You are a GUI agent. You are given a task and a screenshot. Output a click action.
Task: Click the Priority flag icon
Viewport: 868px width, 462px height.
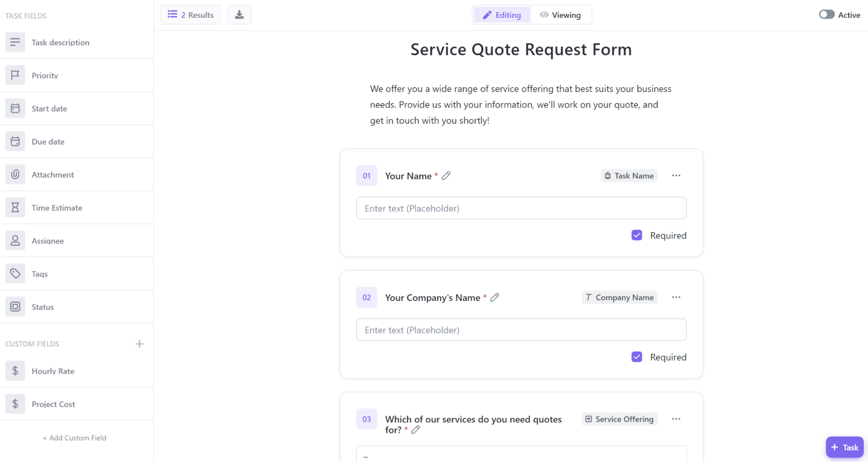click(15, 75)
